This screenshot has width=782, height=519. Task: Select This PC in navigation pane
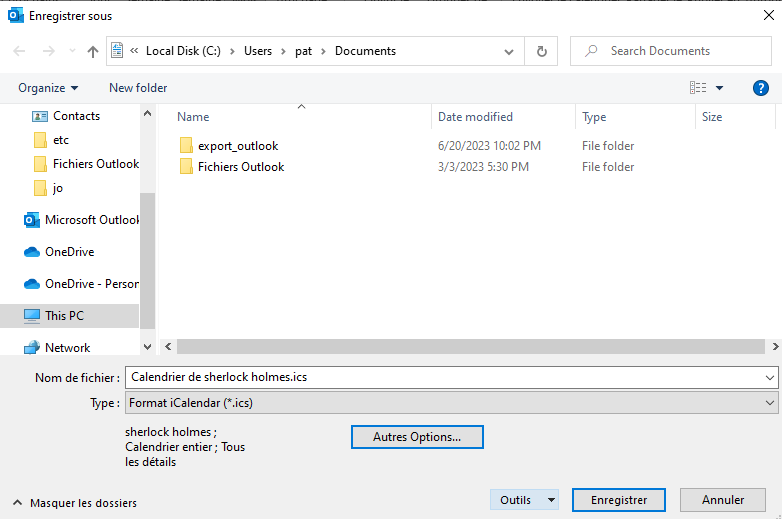click(x=64, y=316)
